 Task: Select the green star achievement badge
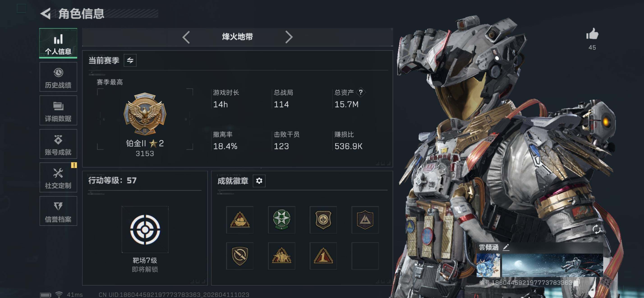pos(281,220)
